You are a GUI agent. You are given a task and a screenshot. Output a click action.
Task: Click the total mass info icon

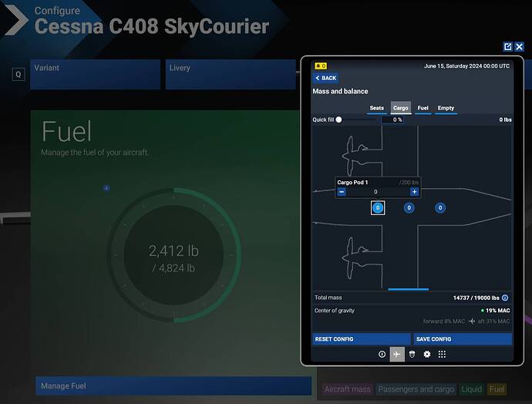click(505, 298)
